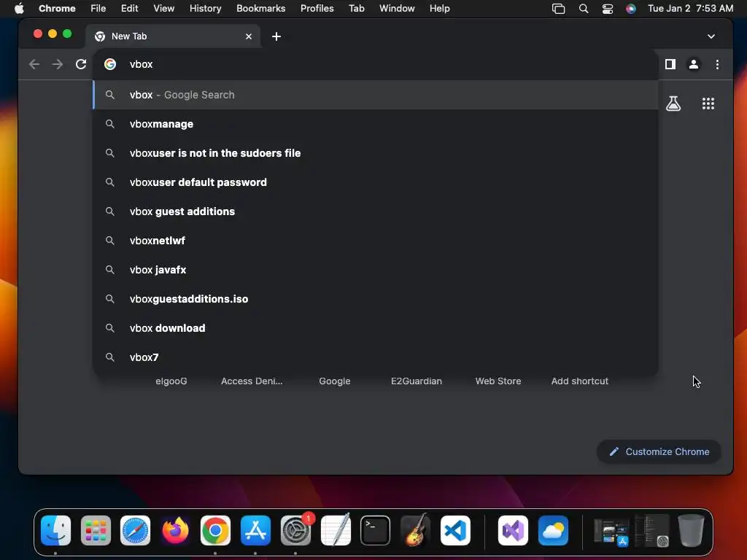
Task: Open TextEdit from the Dock
Action: pos(336,531)
